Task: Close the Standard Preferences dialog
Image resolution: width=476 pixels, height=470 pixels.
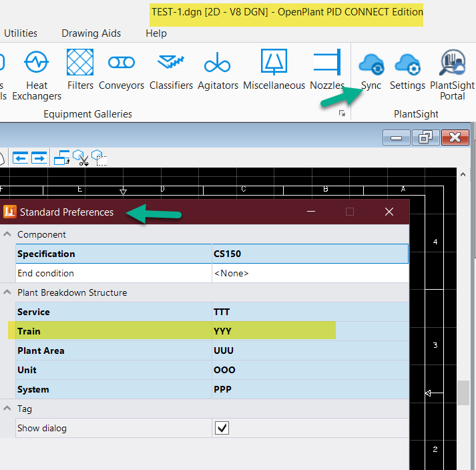Action: click(x=389, y=212)
